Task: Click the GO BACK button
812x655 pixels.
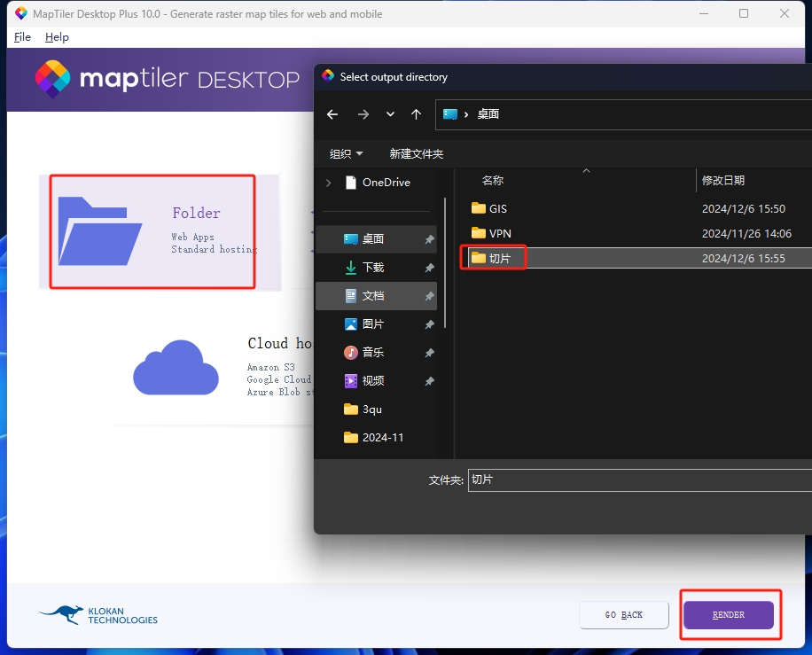Action: [x=623, y=614]
